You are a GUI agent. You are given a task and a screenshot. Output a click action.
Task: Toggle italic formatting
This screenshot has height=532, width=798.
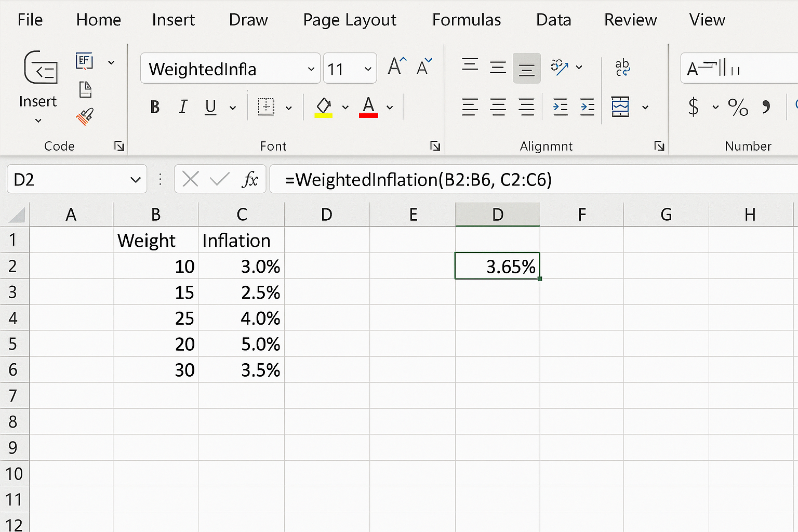pos(183,107)
